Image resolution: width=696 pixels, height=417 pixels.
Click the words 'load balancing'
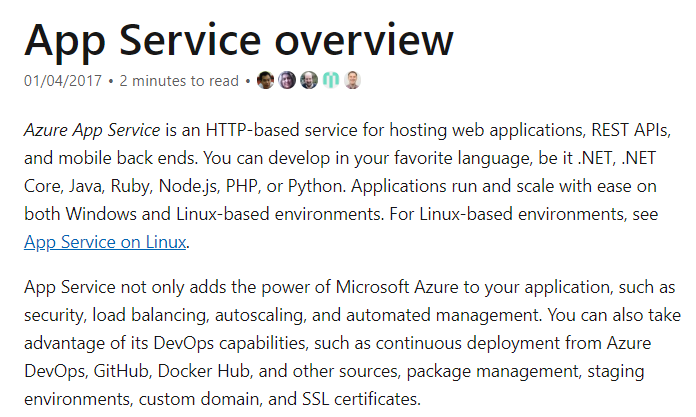150,315
